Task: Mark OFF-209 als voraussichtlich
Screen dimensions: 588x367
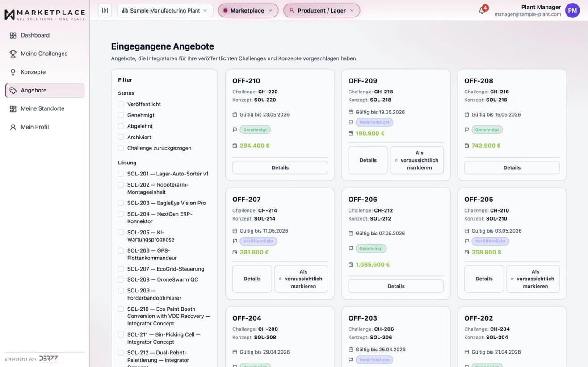Action: [417, 160]
